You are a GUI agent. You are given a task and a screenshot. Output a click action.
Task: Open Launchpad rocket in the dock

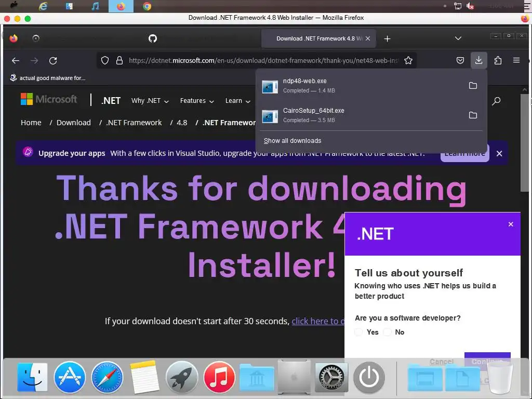coord(182,377)
